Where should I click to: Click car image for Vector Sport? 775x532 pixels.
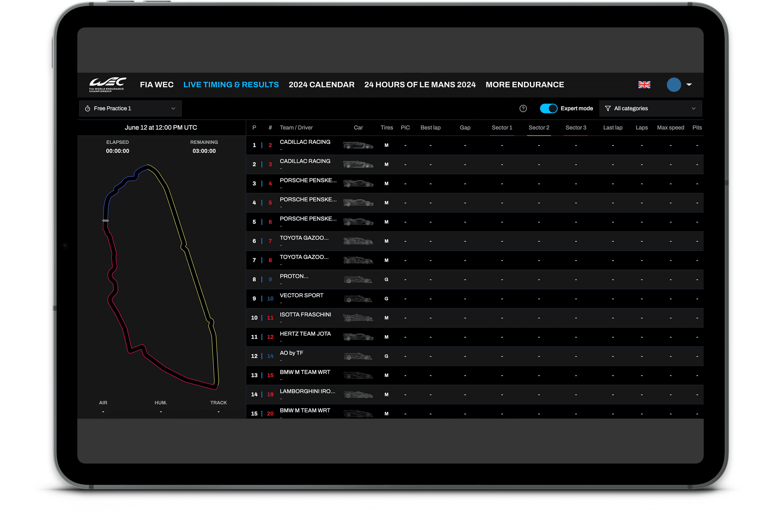(x=358, y=298)
